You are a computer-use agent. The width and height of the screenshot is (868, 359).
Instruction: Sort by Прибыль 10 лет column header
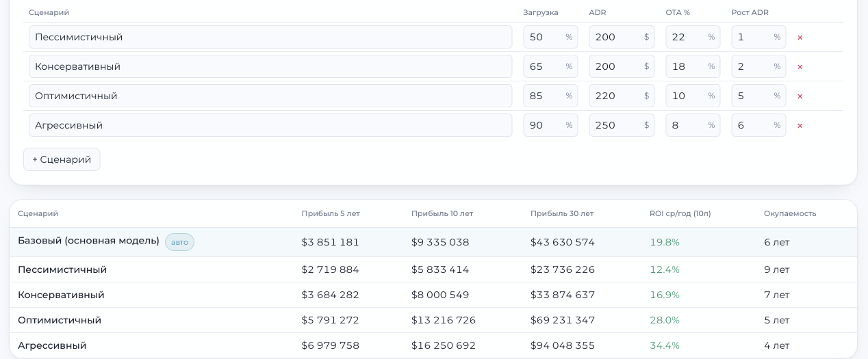(x=442, y=213)
